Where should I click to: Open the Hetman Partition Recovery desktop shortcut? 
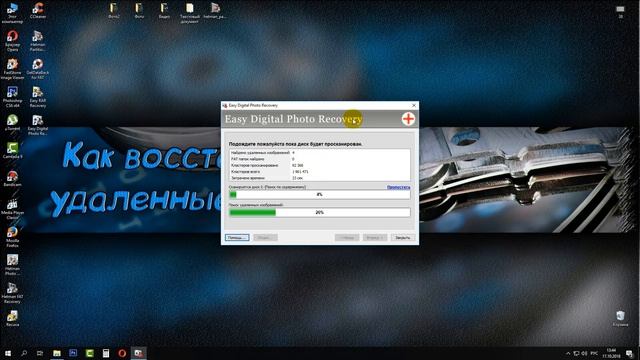click(38, 41)
